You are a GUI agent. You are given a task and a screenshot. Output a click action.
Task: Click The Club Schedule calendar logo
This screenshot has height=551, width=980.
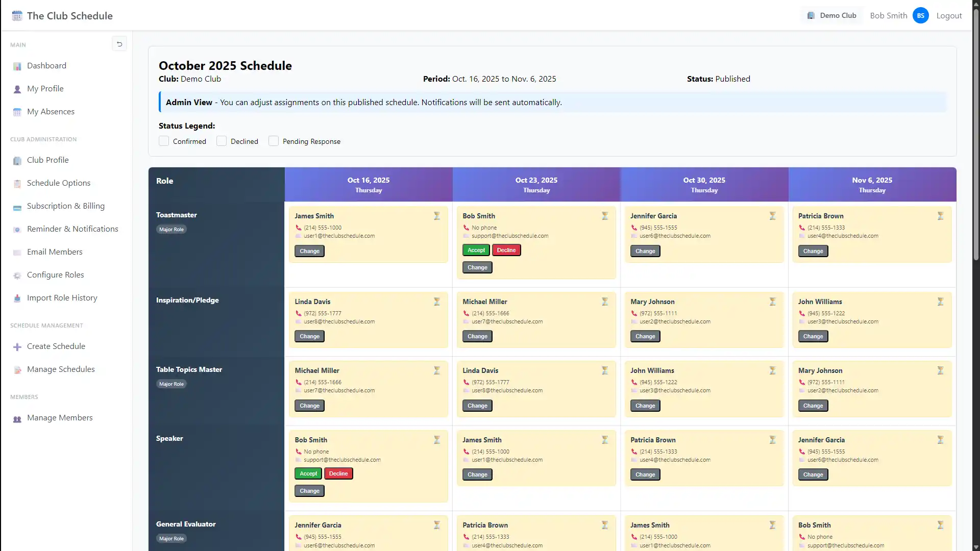click(x=17, y=16)
